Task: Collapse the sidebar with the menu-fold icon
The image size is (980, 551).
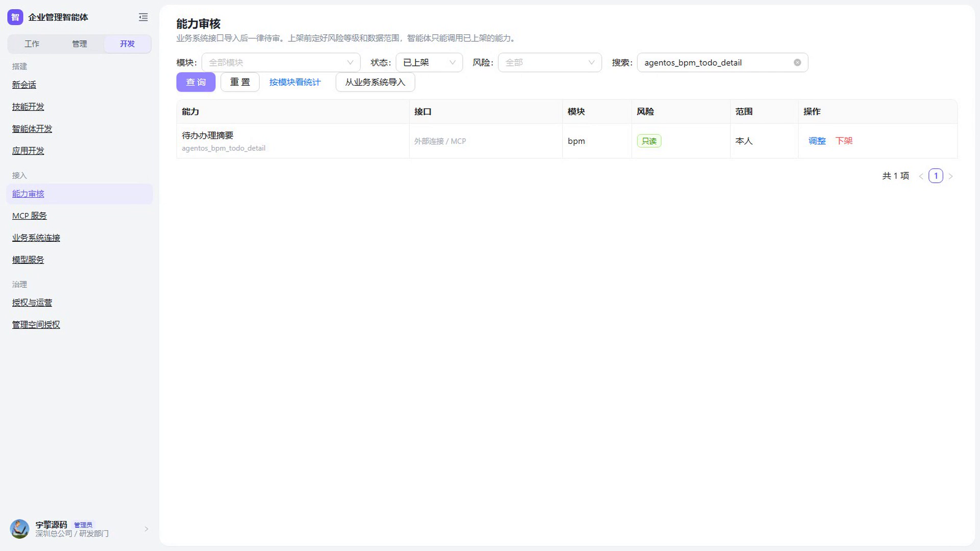Action: tap(143, 17)
